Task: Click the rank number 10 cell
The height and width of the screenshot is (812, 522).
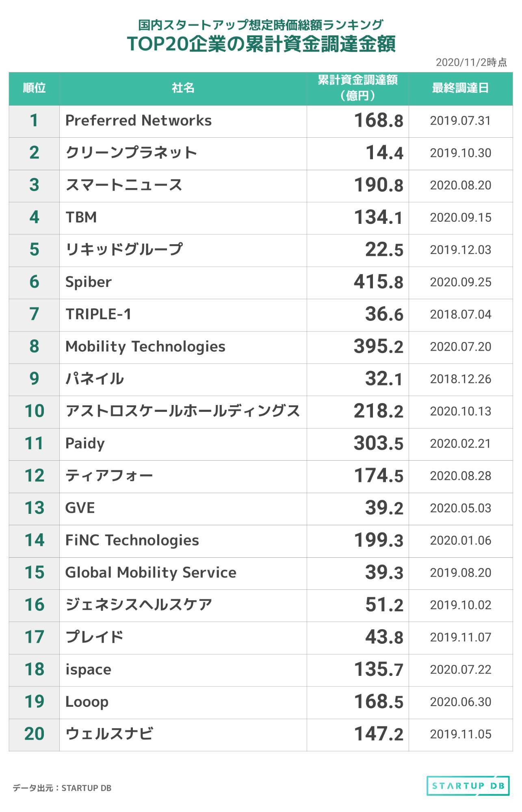Action: (34, 411)
